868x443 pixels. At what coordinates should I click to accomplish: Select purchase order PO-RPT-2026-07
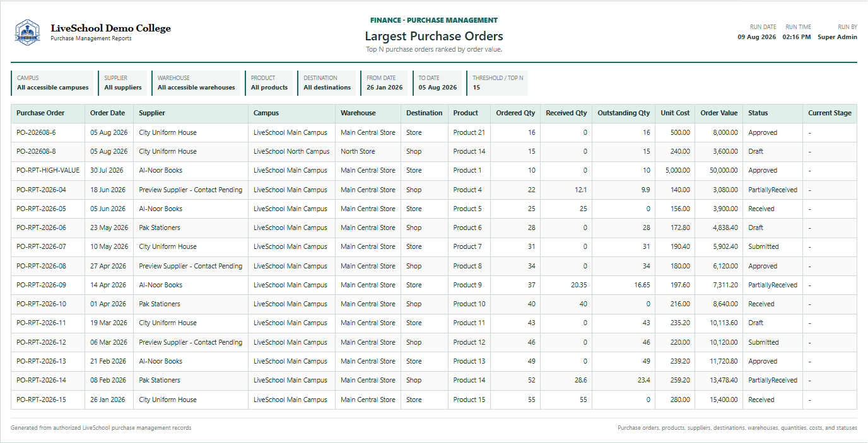tap(41, 246)
